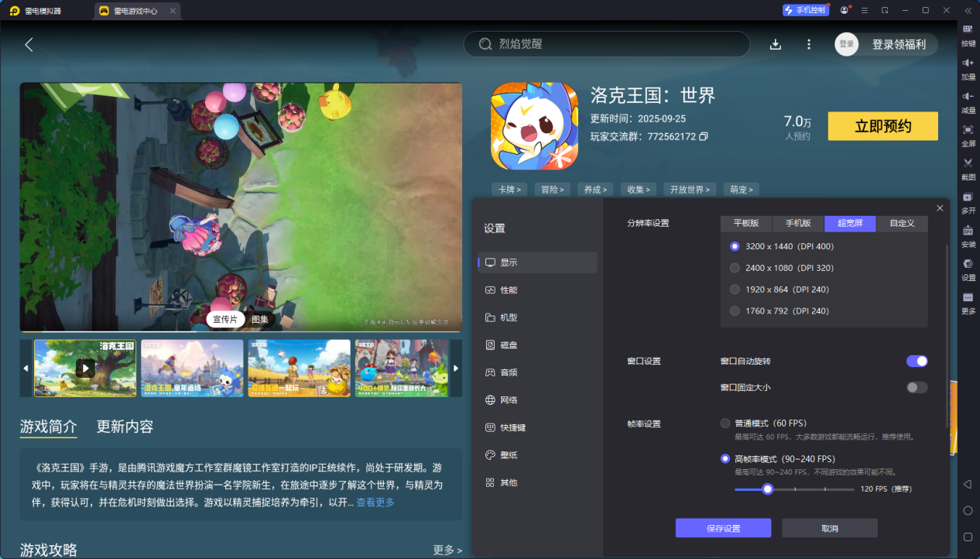Click the settings dialog vertical scrollbar
The image size is (980, 559).
(947, 334)
